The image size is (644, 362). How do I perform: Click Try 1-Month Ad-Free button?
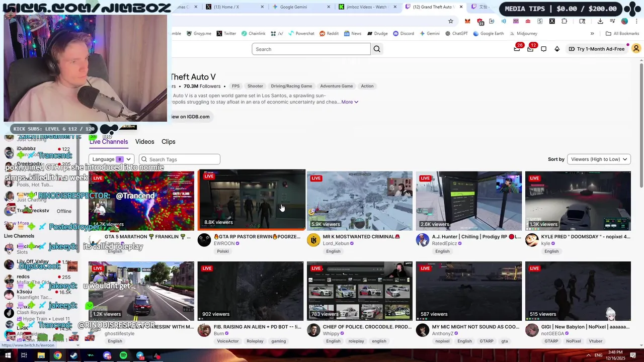[x=597, y=49]
